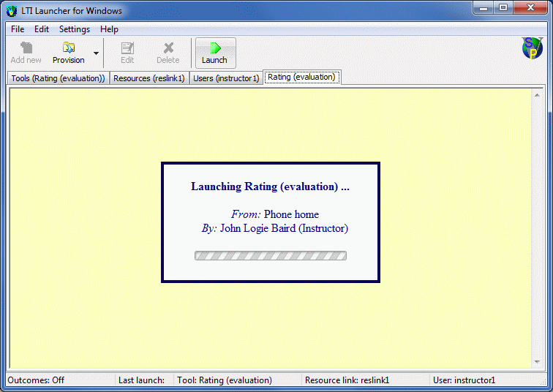Open the Provision dropdown arrow

tap(96, 53)
